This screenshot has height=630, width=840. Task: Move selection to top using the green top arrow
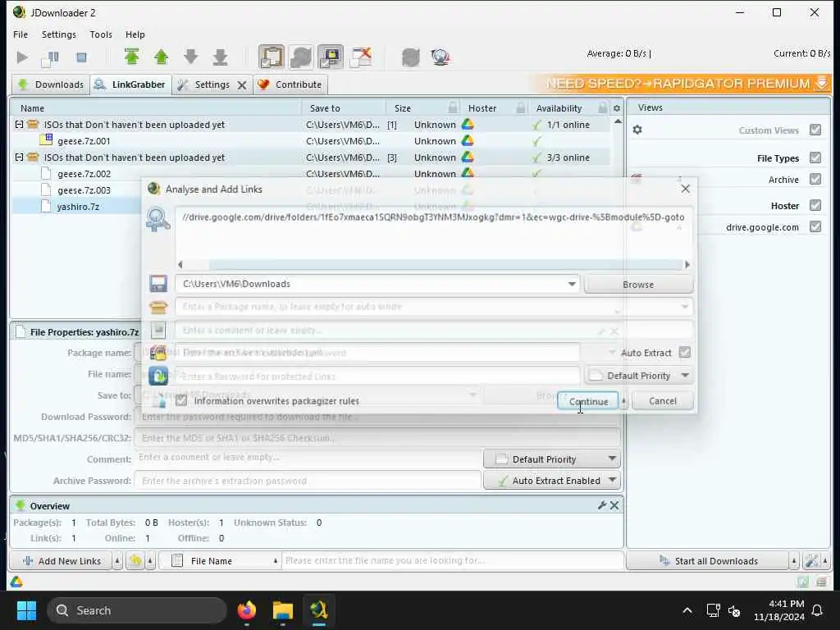click(x=132, y=57)
